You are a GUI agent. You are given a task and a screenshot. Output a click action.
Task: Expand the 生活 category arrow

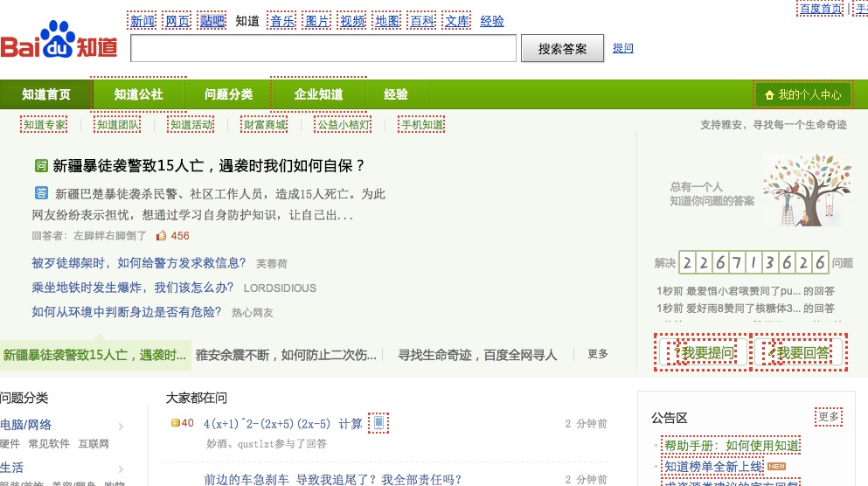tap(121, 469)
